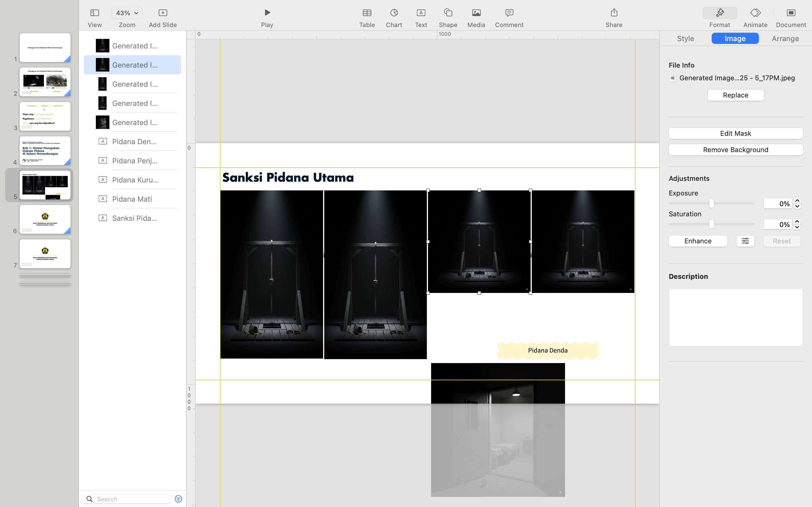Click the Shape tool icon
Image resolution: width=812 pixels, height=507 pixels.
tap(448, 13)
